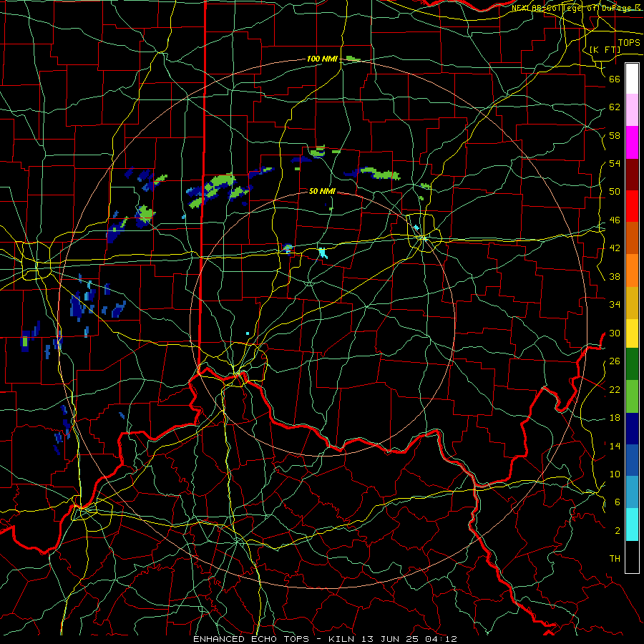The height and width of the screenshot is (644, 644).
Task: Click the "50 NMI" range ring label
Action: [x=322, y=191]
